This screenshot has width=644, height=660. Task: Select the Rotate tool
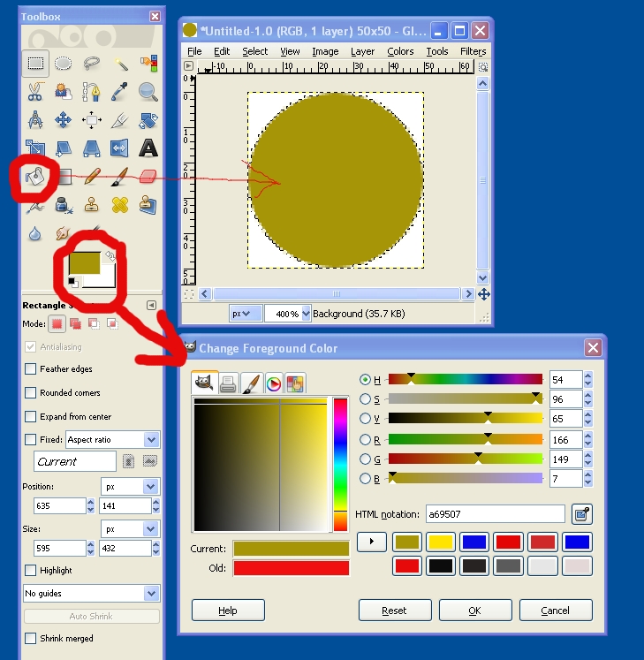148,120
